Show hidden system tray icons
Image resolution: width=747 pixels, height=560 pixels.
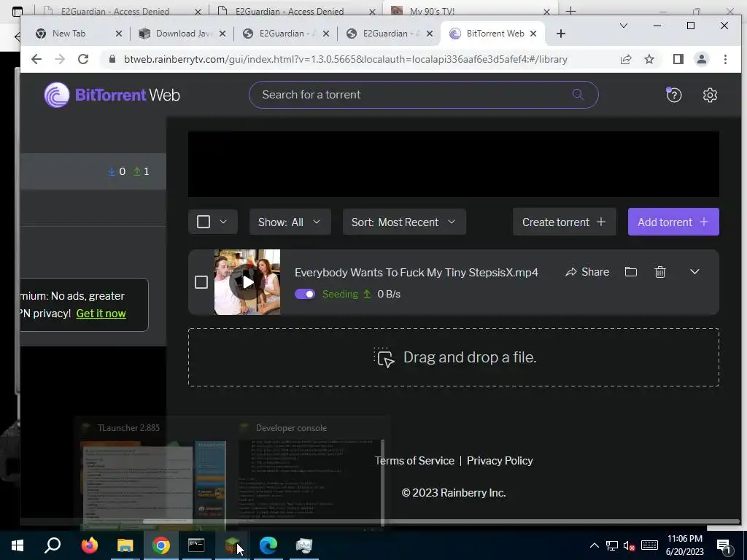tap(594, 545)
